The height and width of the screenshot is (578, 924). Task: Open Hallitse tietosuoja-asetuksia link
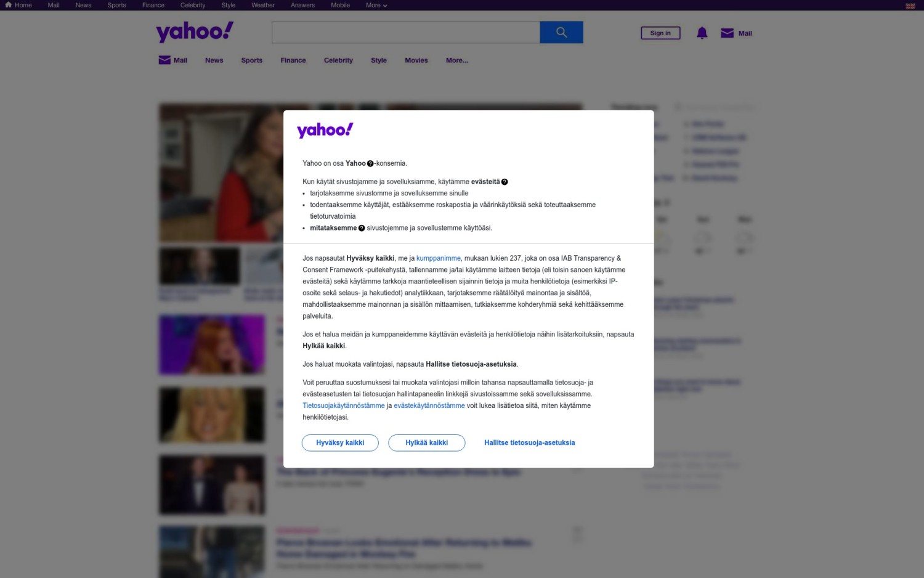tap(530, 442)
